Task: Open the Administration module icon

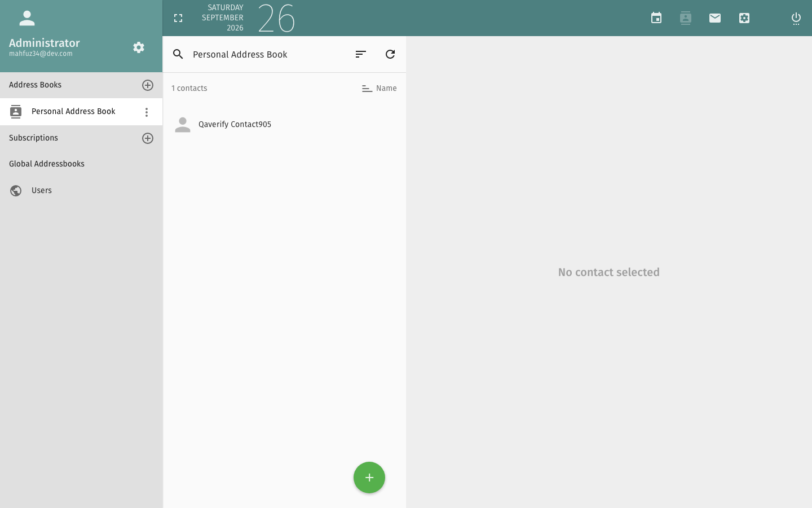Action: [x=744, y=18]
